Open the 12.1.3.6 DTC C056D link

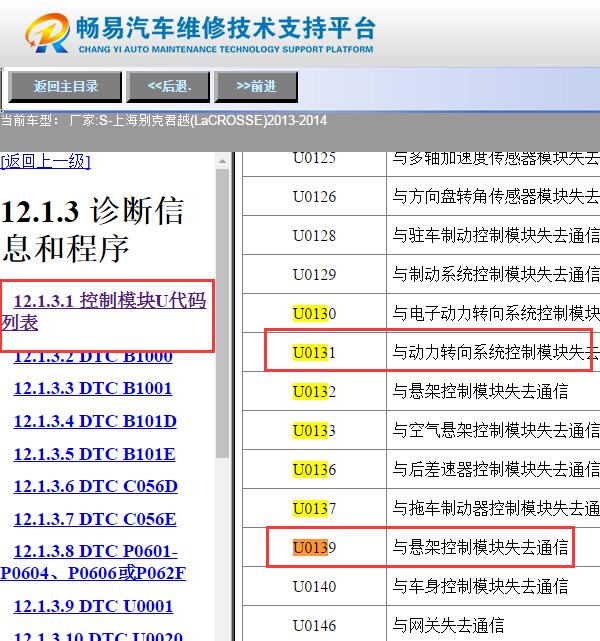point(96,486)
